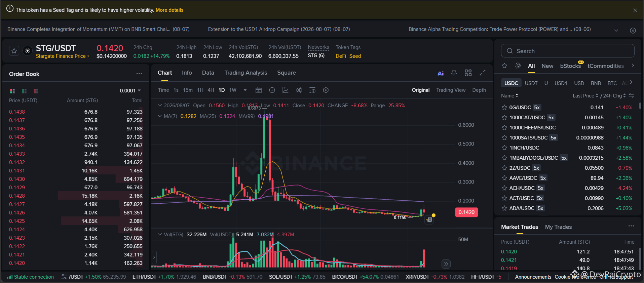Image resolution: width=644 pixels, height=283 pixels.
Task: Show more market category tabs arrow
Action: pyautogui.click(x=633, y=66)
